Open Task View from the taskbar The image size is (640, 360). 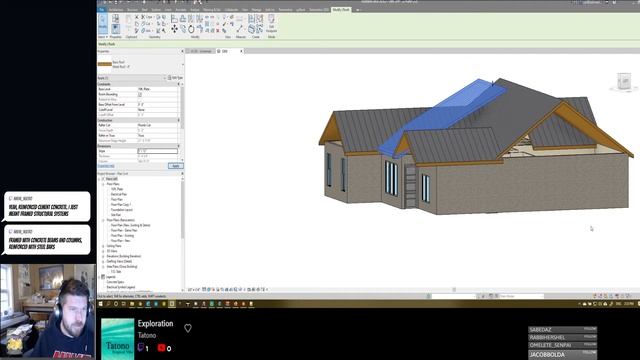tap(124, 304)
